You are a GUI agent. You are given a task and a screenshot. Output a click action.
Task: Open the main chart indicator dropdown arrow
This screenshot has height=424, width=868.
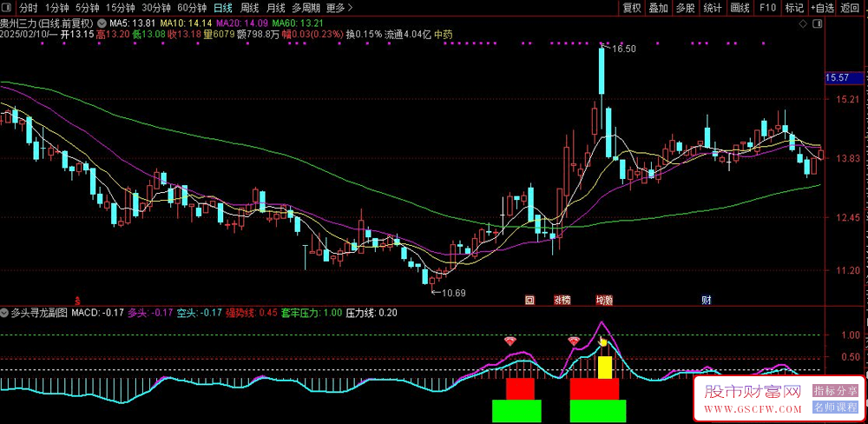click(102, 23)
